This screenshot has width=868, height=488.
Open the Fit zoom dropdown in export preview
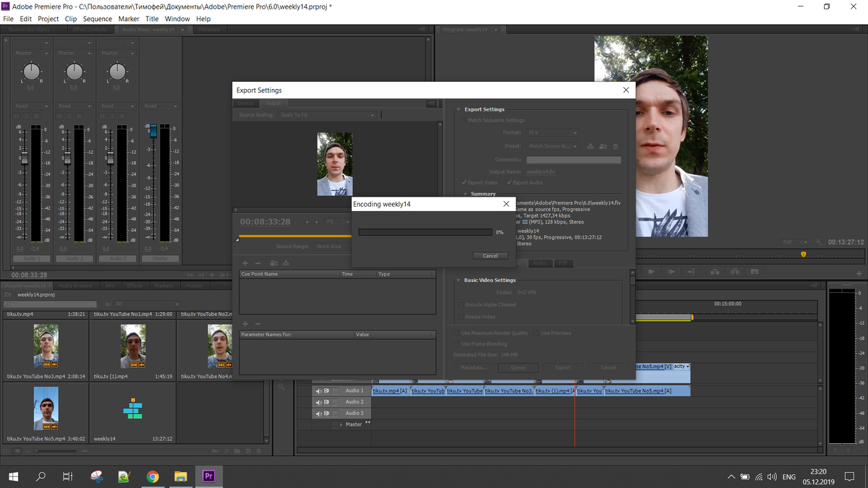click(x=338, y=222)
